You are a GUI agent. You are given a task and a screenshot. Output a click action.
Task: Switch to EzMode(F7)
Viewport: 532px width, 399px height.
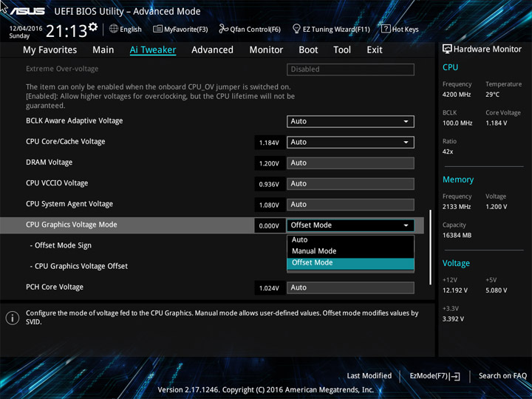tap(434, 376)
